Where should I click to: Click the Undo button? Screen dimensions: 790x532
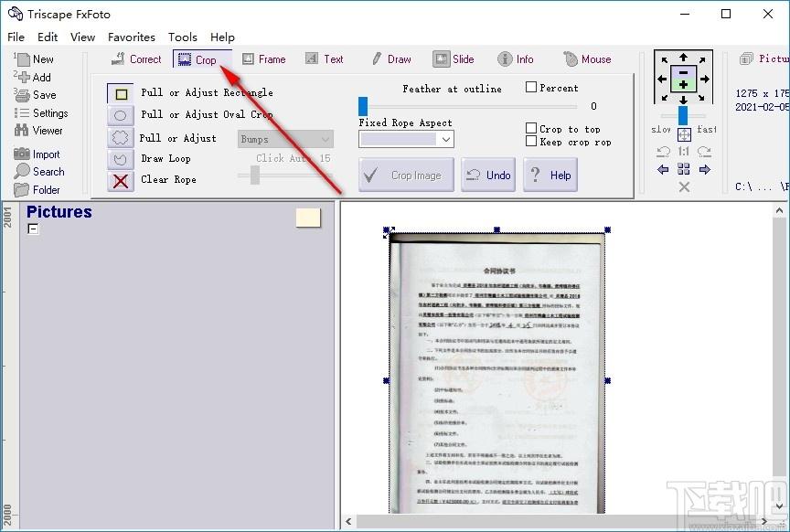click(x=488, y=175)
